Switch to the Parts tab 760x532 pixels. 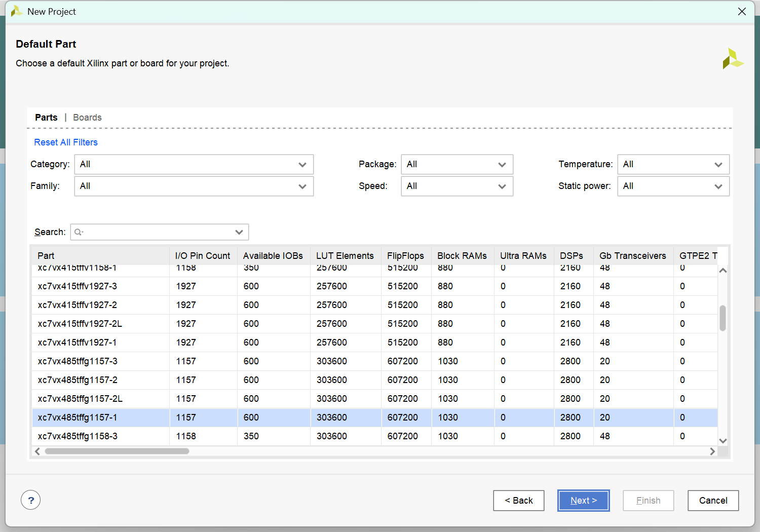[46, 118]
